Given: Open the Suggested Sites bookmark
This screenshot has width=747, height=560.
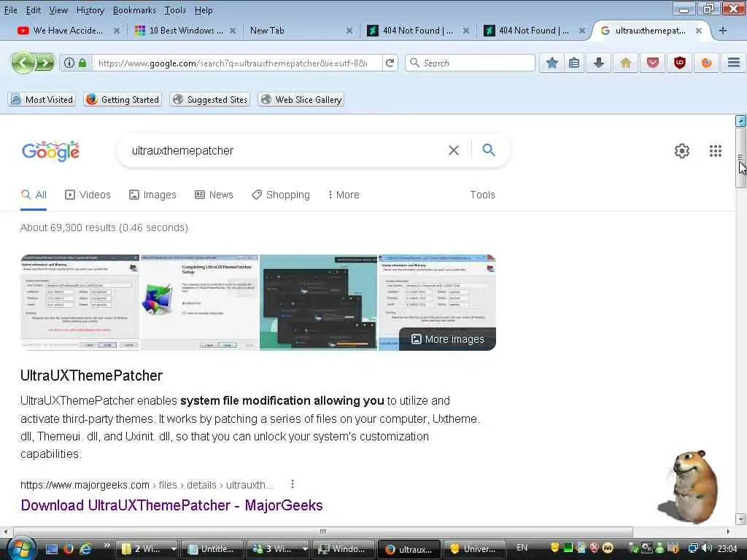Looking at the screenshot, I should [x=209, y=99].
